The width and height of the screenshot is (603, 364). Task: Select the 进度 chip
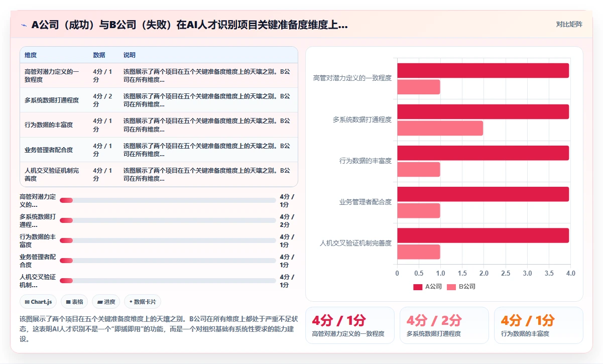pos(106,302)
